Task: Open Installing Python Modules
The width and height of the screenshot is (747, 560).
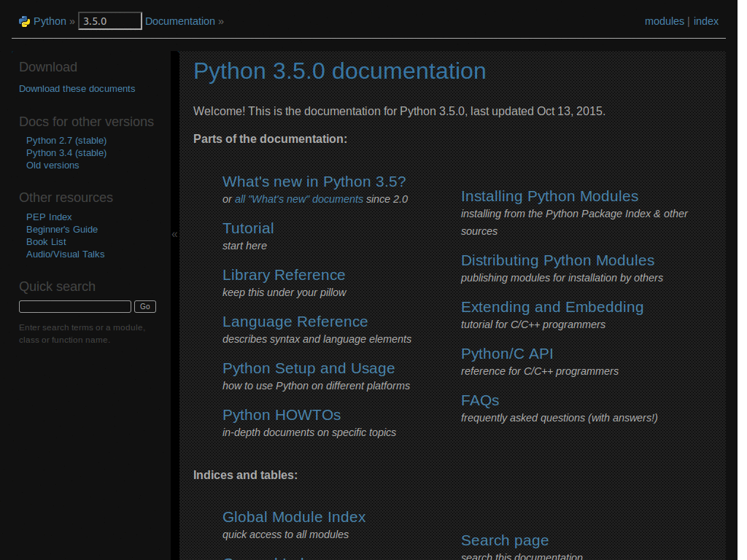Action: coord(549,196)
